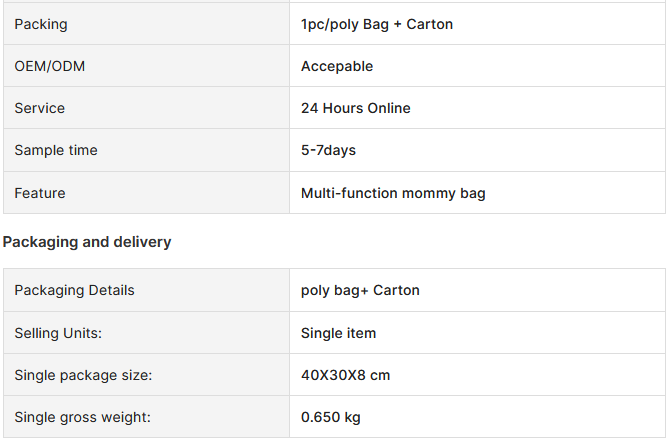Select 'Multi-function mommy bag' text
The height and width of the screenshot is (440, 671).
[x=393, y=193]
